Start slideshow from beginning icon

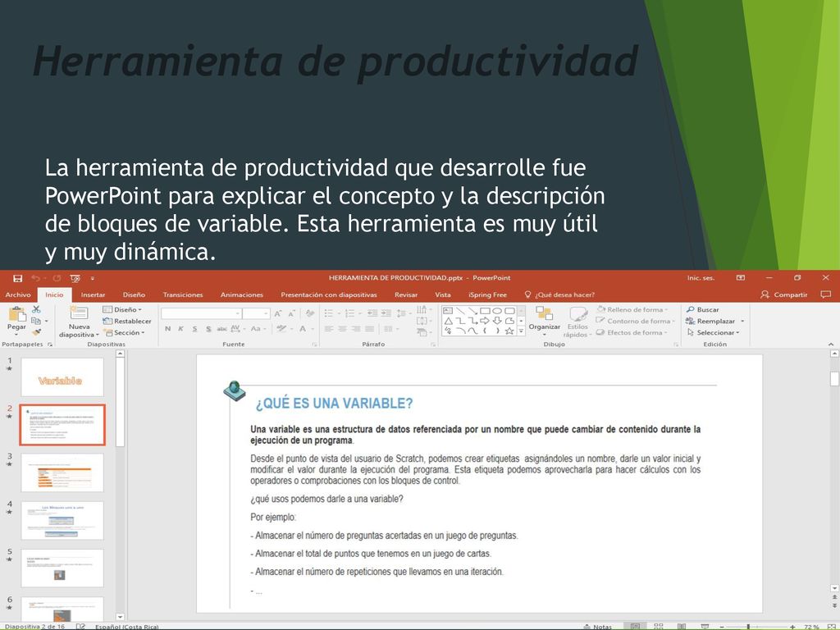point(75,278)
